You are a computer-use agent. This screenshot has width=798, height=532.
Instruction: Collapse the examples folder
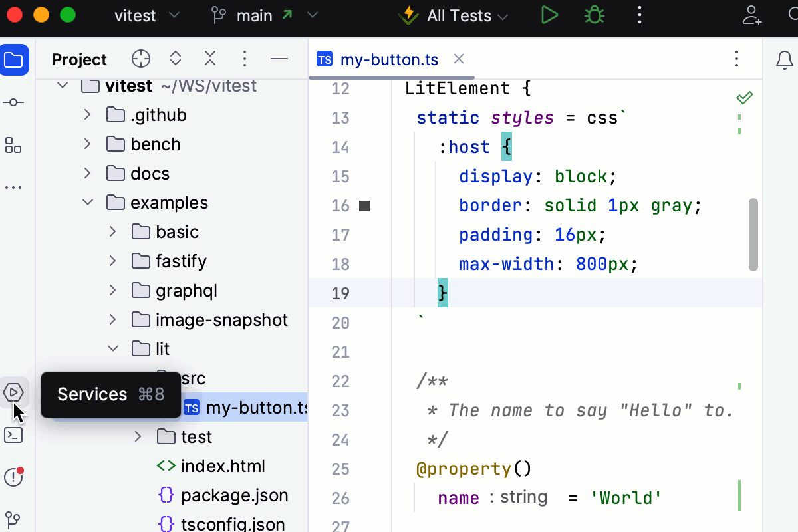[x=87, y=202]
